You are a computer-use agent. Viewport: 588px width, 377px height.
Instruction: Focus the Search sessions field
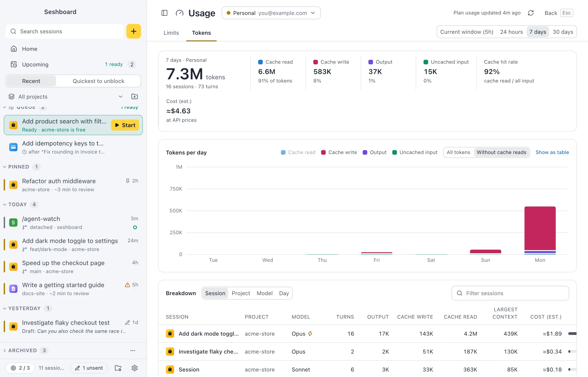[65, 31]
